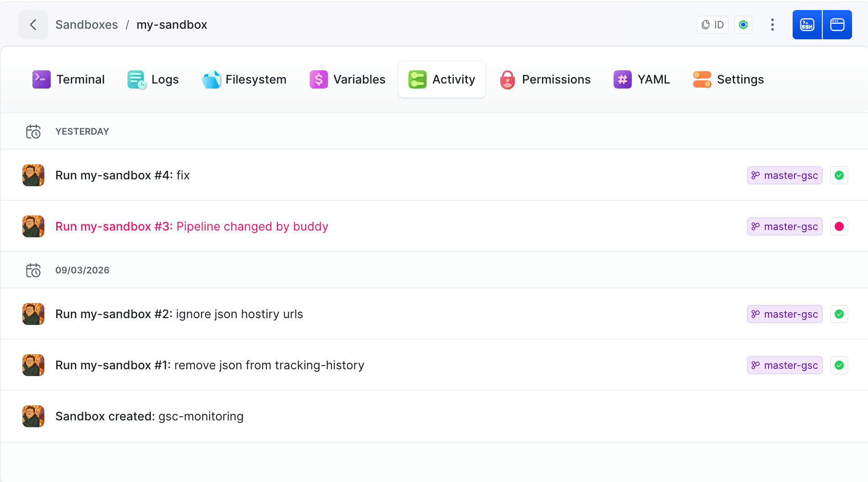Open the Permissions tab
The height and width of the screenshot is (482, 868).
545,79
